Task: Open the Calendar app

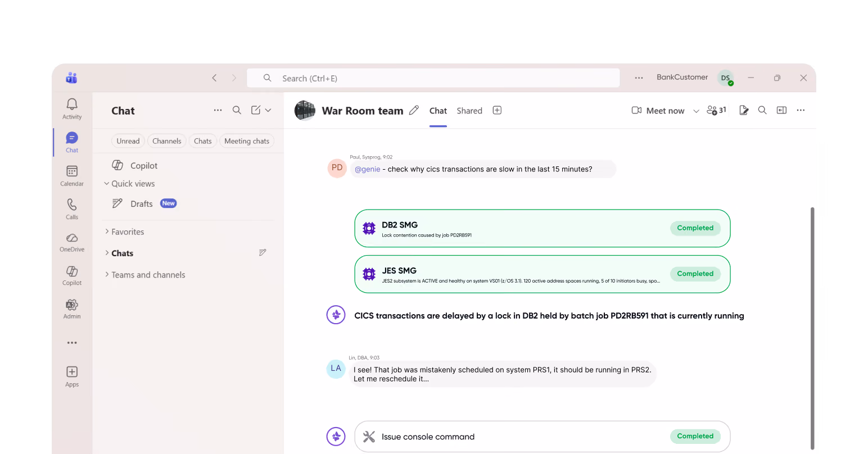Action: point(72,175)
